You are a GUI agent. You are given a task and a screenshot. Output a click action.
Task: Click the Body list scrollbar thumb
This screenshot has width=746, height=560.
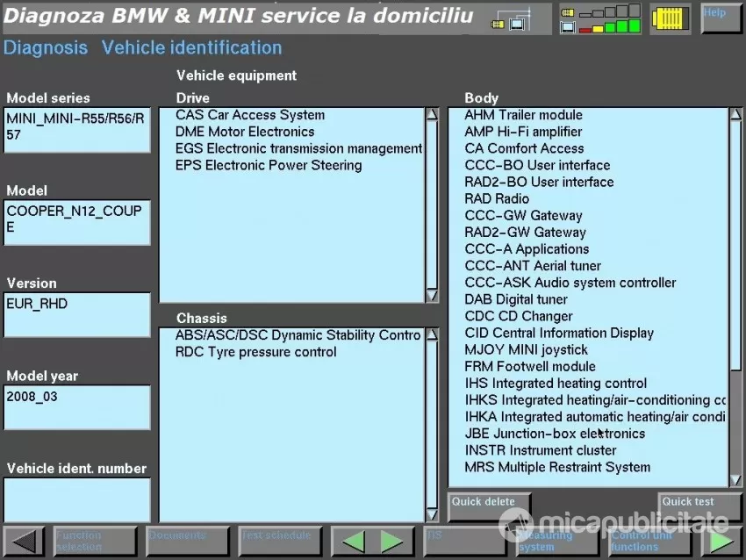735,245
